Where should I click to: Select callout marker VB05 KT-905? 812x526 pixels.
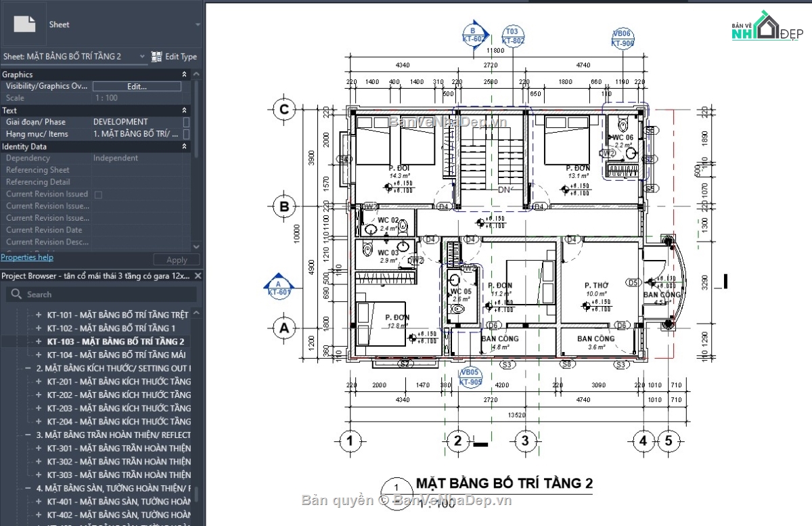point(470,377)
